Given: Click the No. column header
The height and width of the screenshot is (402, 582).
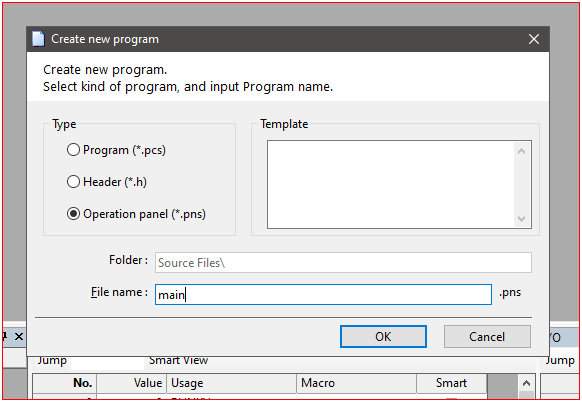Looking at the screenshot, I should (65, 383).
